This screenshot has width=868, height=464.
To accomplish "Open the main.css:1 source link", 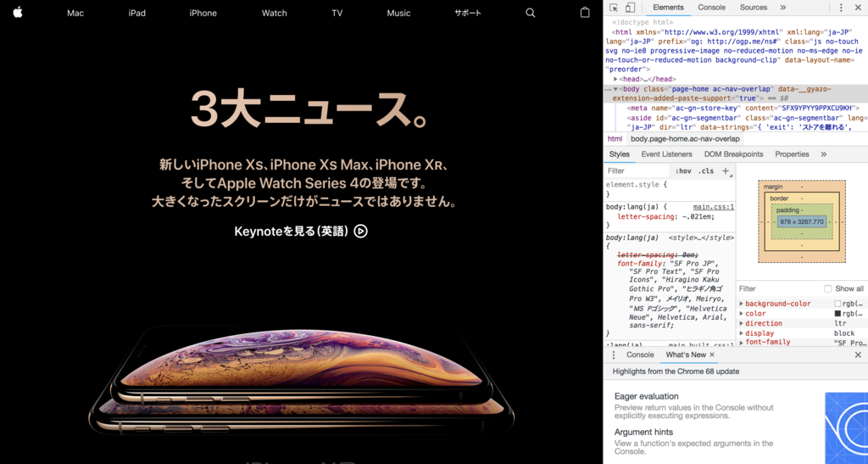I will (x=714, y=206).
